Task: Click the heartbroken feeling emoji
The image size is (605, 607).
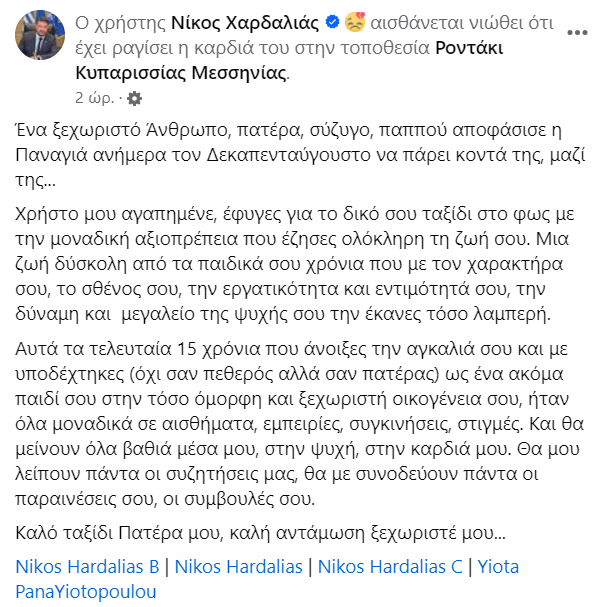Action: click(354, 22)
